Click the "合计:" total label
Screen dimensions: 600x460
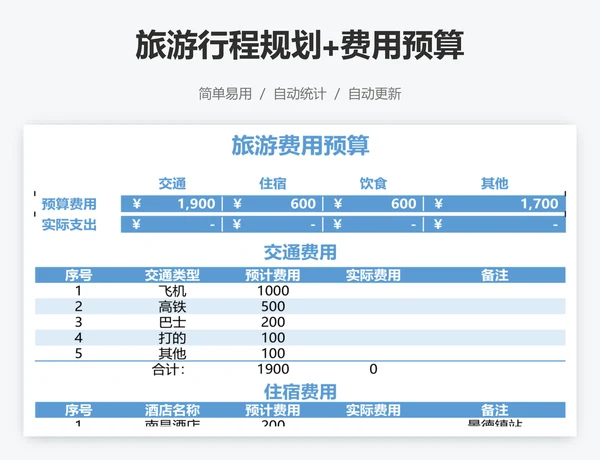point(168,369)
